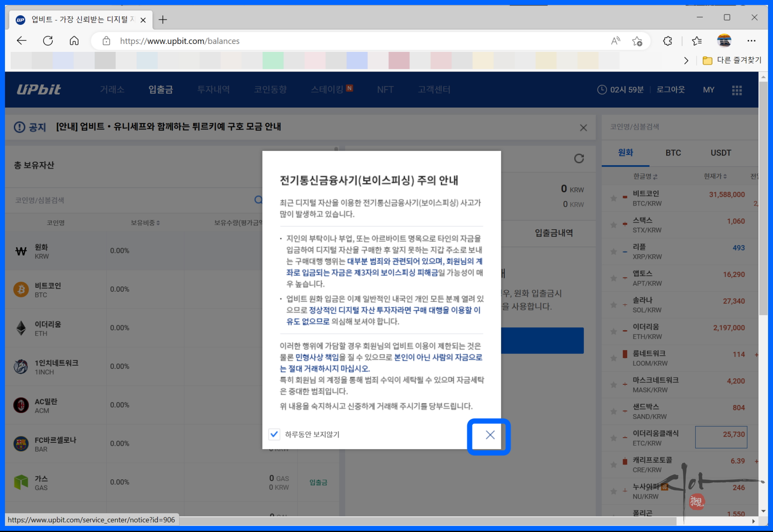The height and width of the screenshot is (532, 773).
Task: Toggle favorite star for 비트코인 BTC/KRW
Action: [x=614, y=198]
